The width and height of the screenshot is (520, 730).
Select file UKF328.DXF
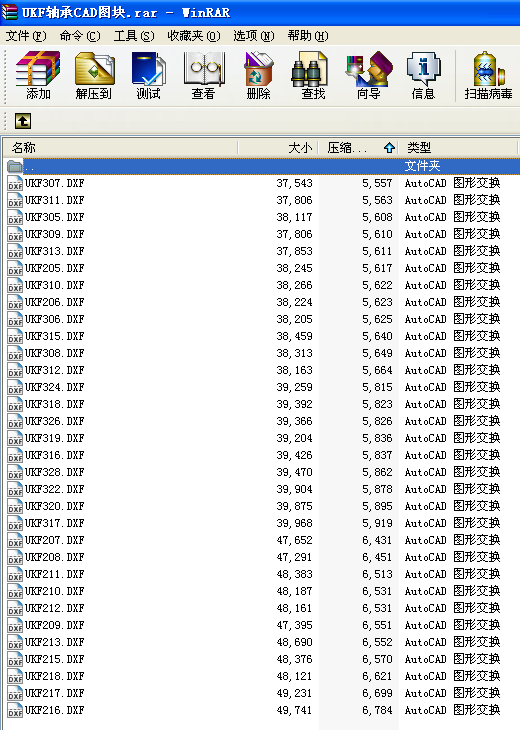(x=55, y=472)
